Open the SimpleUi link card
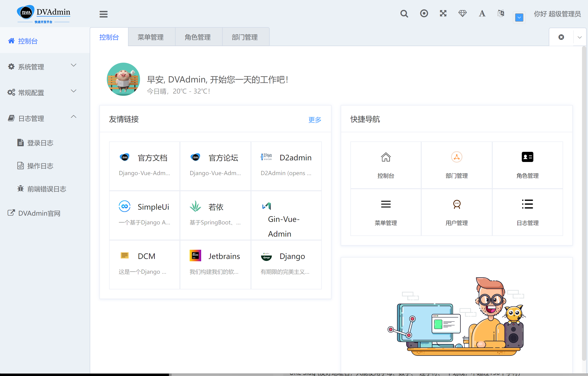588x376 pixels. coord(144,215)
